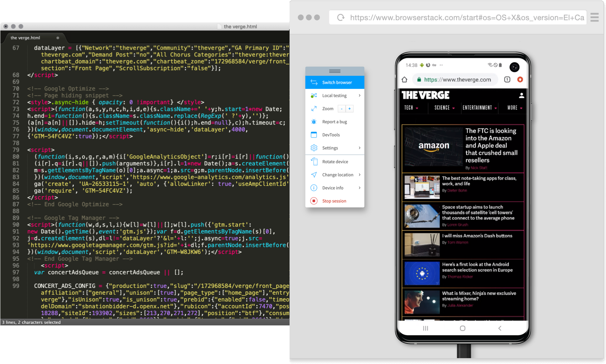Open the TECH dropdown on The Verge
Image resolution: width=606 pixels, height=364 pixels.
pos(411,108)
